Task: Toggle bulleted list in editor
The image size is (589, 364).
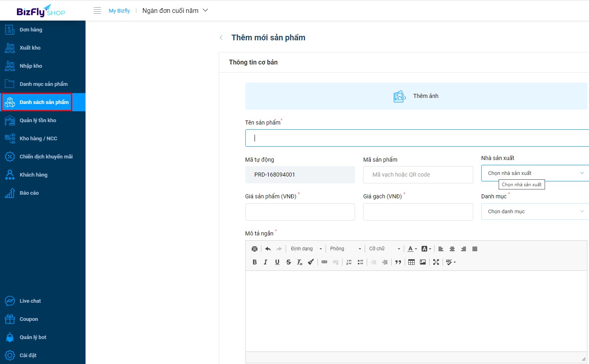Action: pos(360,262)
